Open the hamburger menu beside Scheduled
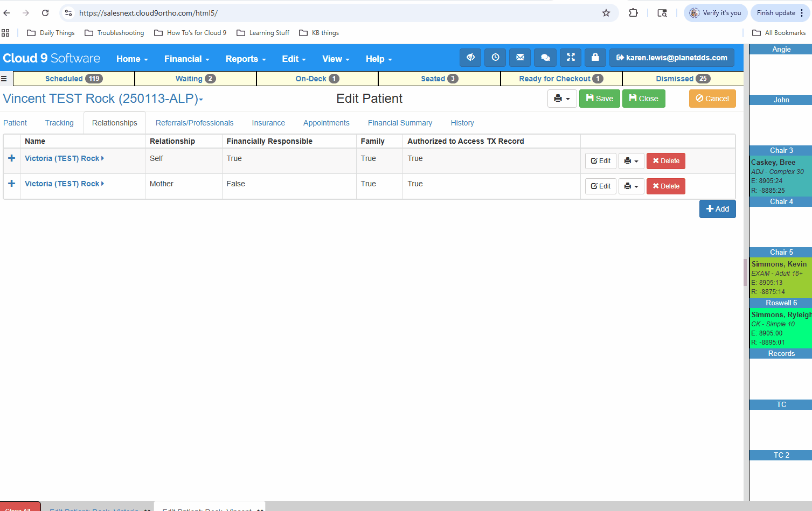This screenshot has height=511, width=812. click(4, 79)
